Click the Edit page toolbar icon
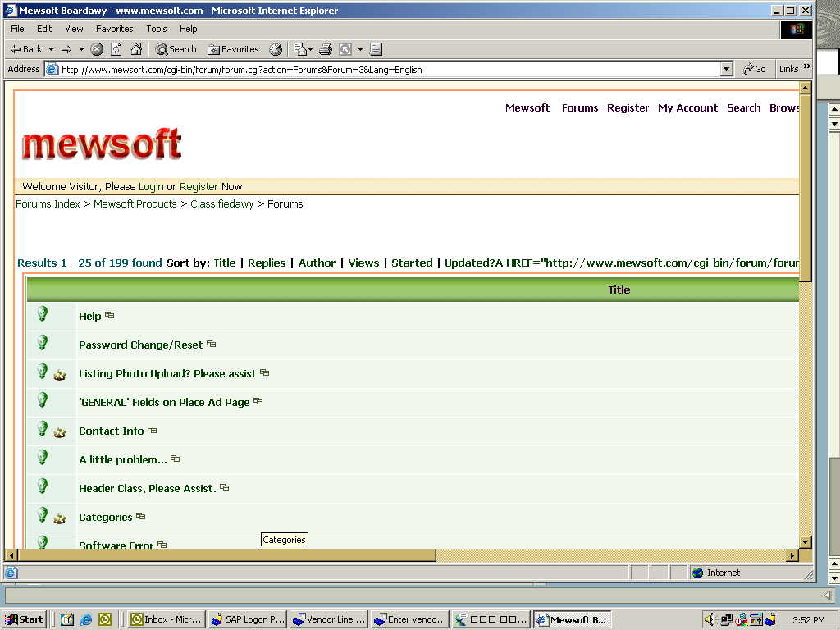This screenshot has height=630, width=840. click(345, 50)
